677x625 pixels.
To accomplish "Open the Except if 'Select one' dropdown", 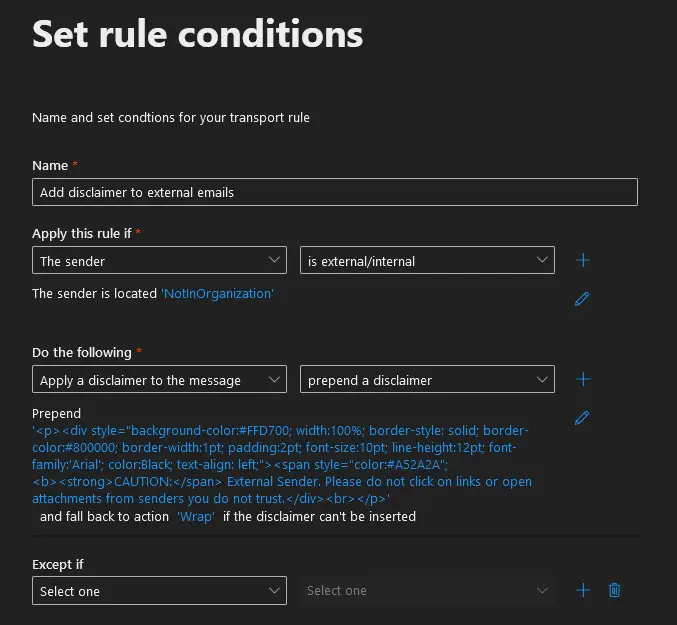I will [x=159, y=591].
